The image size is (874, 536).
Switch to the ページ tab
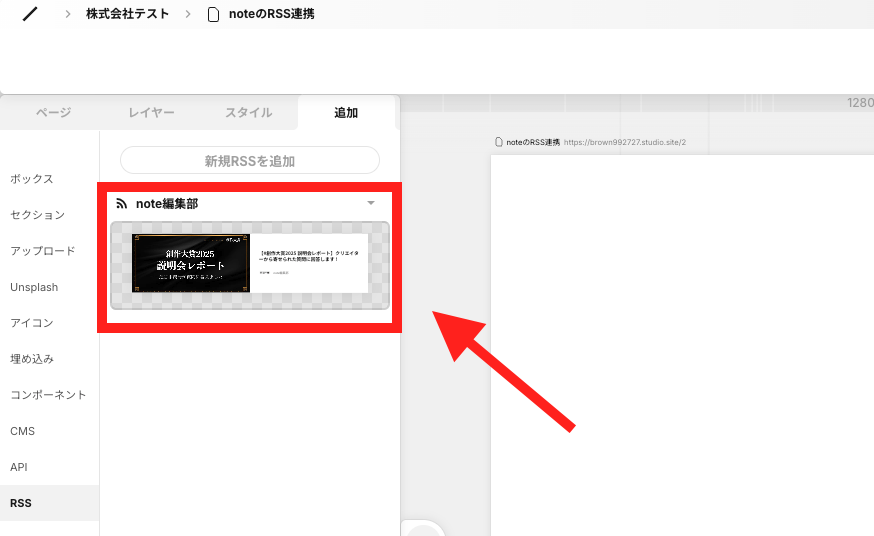pyautogui.click(x=54, y=113)
